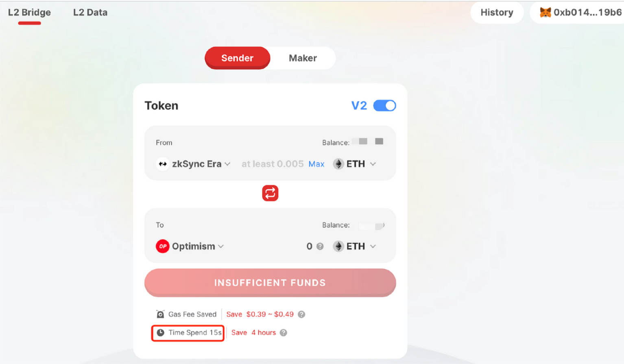
Task: Click the Optimism OP logo
Action: (163, 246)
